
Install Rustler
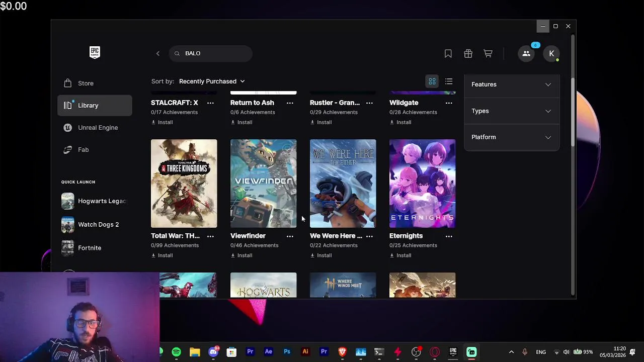pyautogui.click(x=321, y=122)
